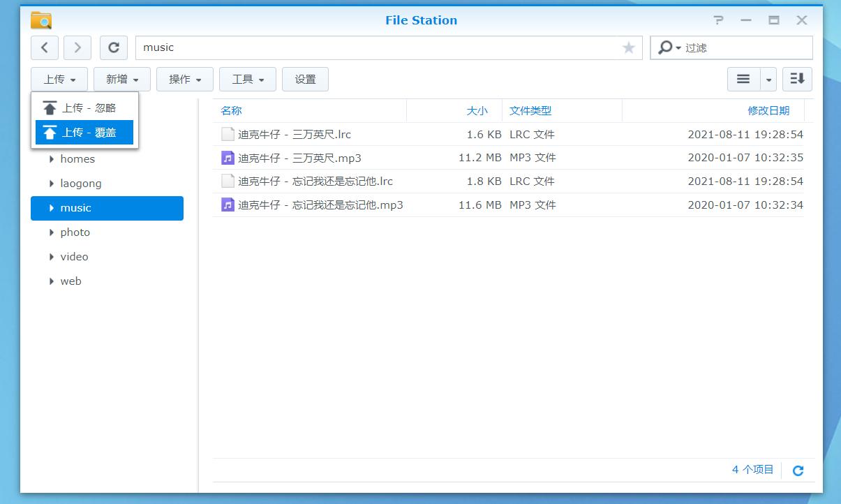Click the 设置 settings button
This screenshot has width=841, height=504.
(305, 80)
